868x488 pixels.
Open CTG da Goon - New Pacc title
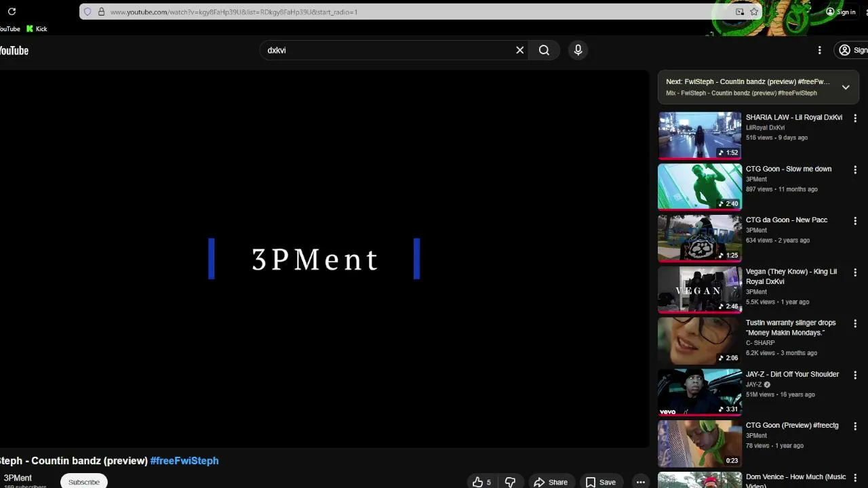787,220
